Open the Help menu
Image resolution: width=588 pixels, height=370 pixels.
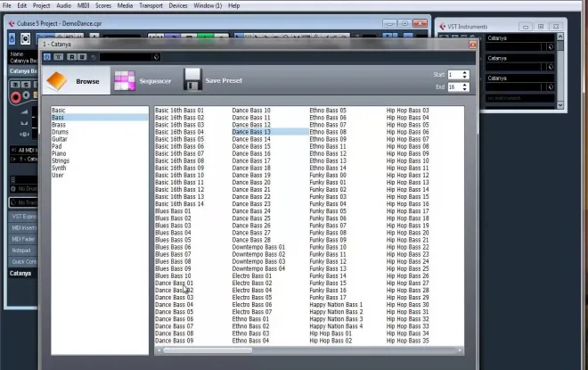[234, 5]
